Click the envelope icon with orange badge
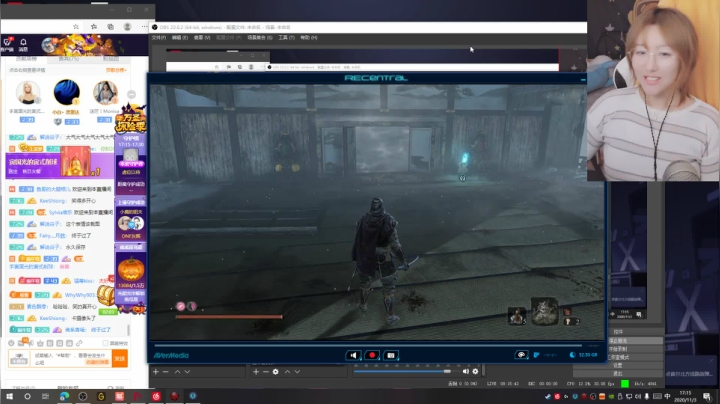The height and width of the screenshot is (404, 720). pyautogui.click(x=22, y=342)
